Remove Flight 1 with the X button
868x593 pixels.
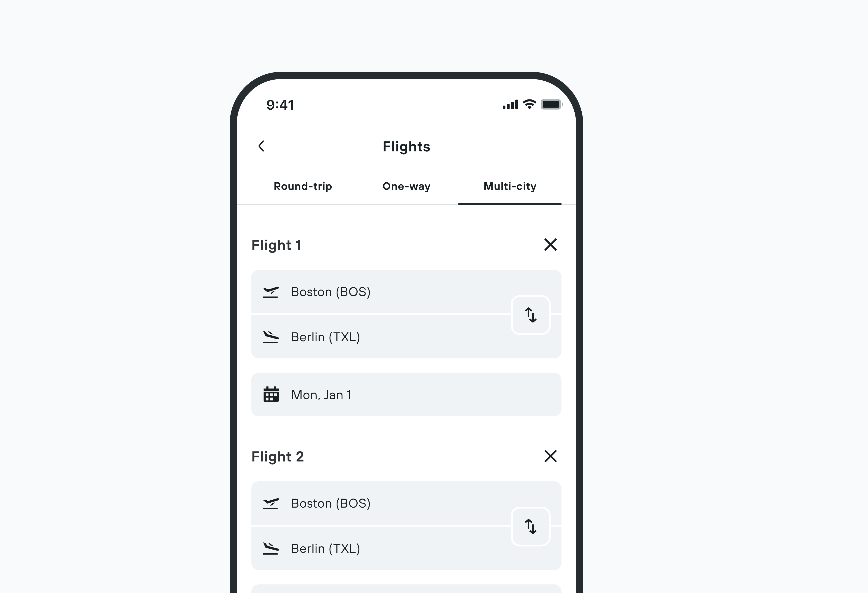551,245
